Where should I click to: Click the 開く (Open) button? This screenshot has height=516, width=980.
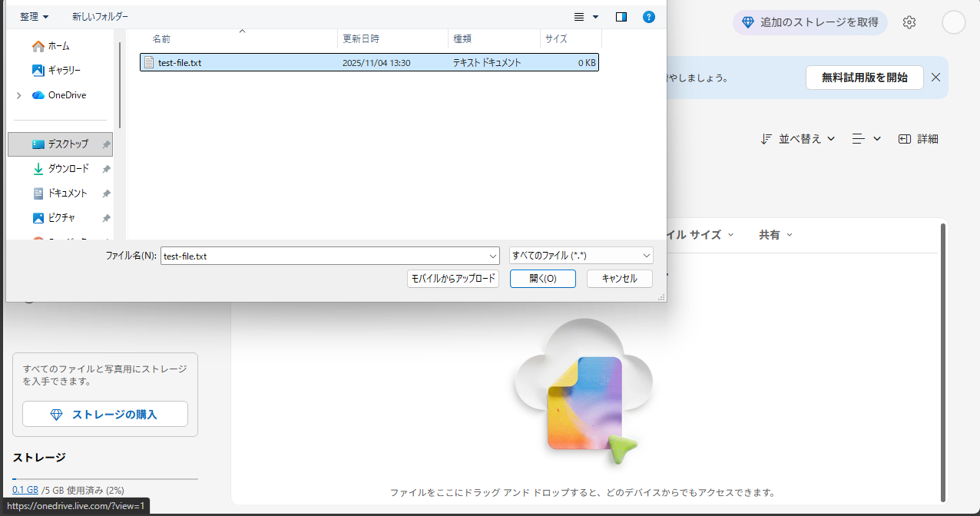click(x=542, y=279)
